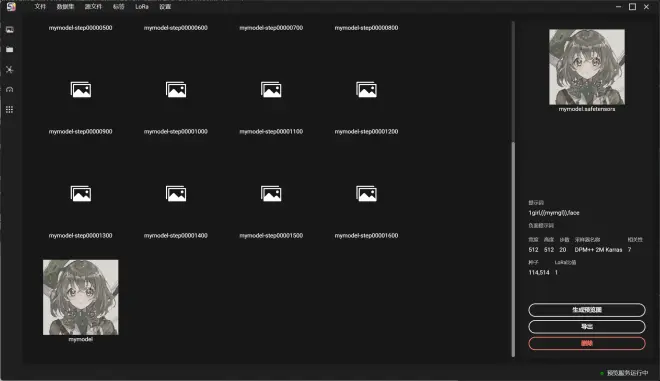Viewport: 660px width, 381px height.
Task: Click the green service status dot
Action: tap(602, 373)
